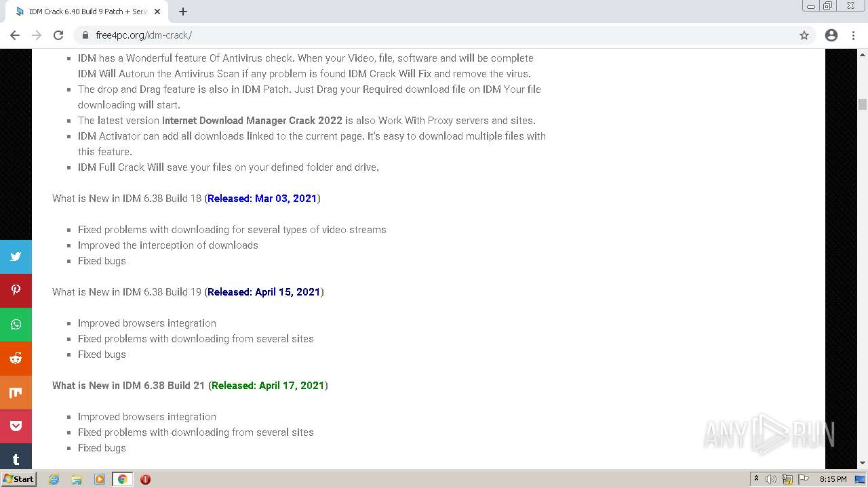Open the Windows Start menu
Viewport: 868px width, 488px height.
tap(18, 479)
